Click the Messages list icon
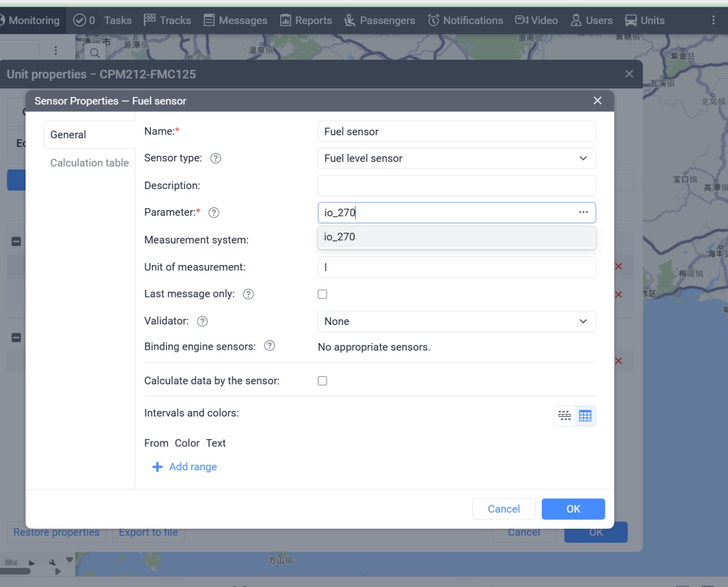The width and height of the screenshot is (728, 587). tap(209, 20)
